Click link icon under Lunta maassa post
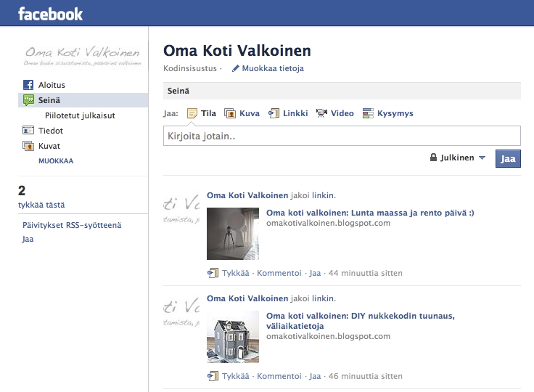The image size is (534, 392). [213, 273]
